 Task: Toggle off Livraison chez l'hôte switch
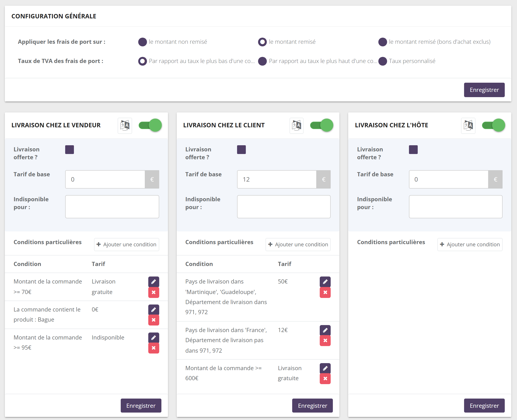coord(494,125)
